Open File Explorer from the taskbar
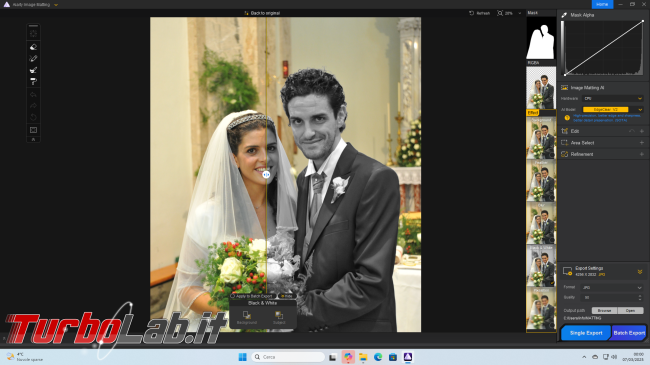The image size is (650, 365). point(363,357)
